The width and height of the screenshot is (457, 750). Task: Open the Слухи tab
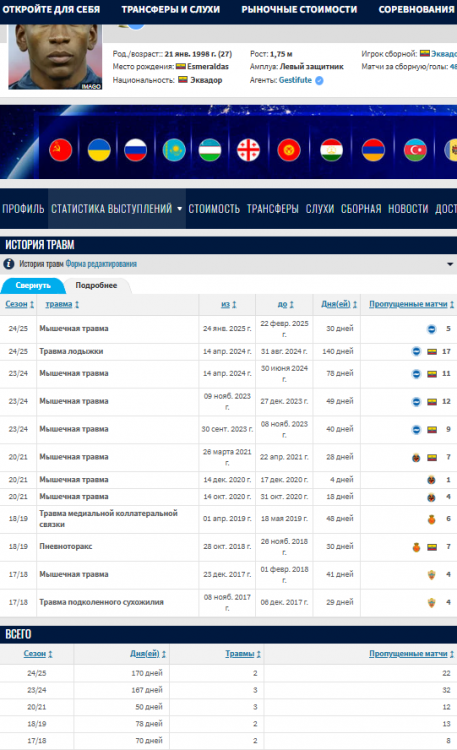320,209
